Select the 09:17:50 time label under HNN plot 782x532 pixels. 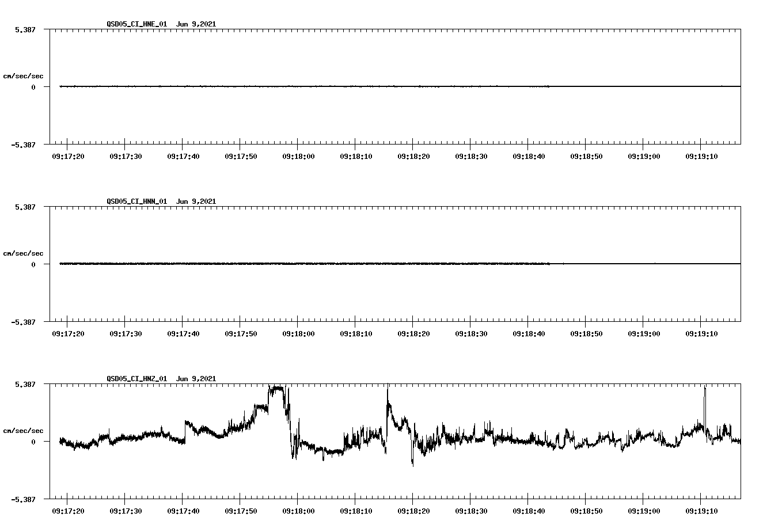coord(241,333)
